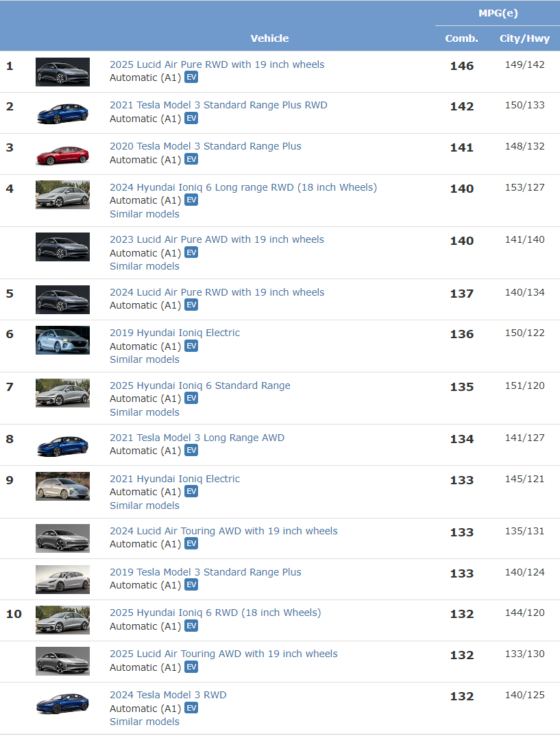The image size is (560, 736).
Task: Open 2024 Lucid Air Touring AWD link
Action: (223, 531)
